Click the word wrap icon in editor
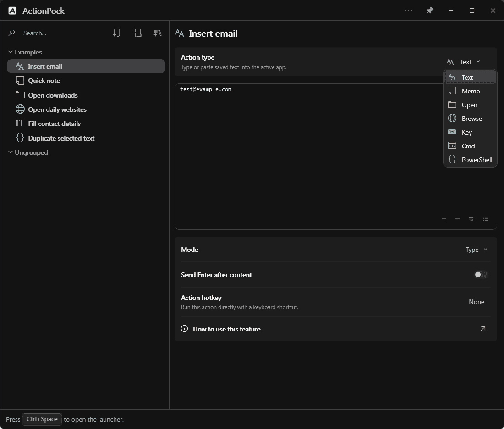 pyautogui.click(x=471, y=219)
